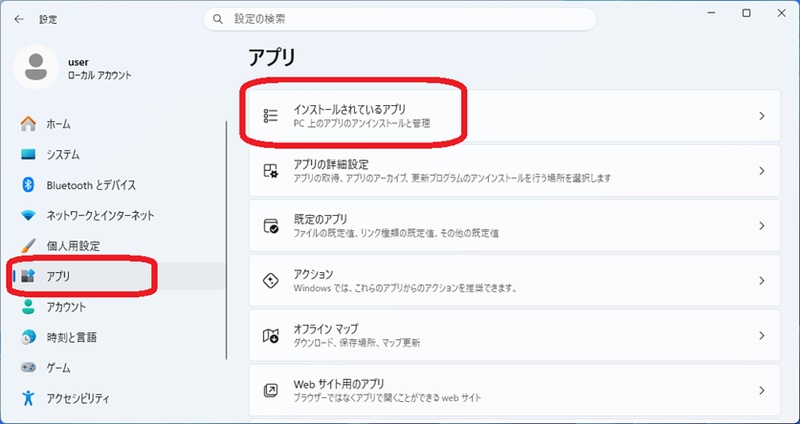Open ネットワークとインターネット category
This screenshot has height=424, width=800.
117,215
